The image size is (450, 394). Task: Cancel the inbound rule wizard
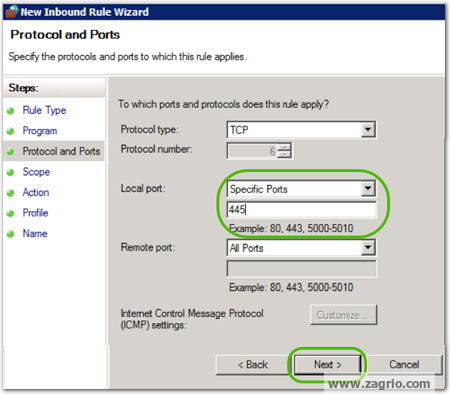pyautogui.click(x=404, y=365)
